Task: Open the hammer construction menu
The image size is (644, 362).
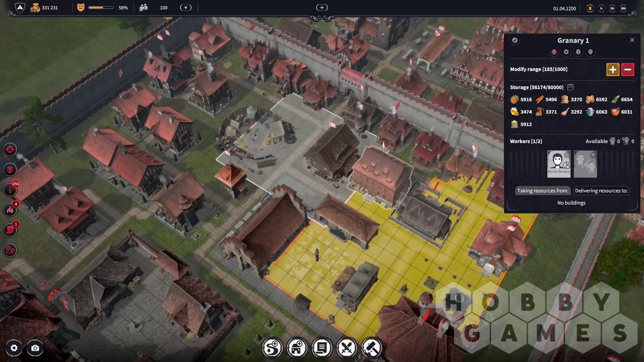Action: (372, 348)
